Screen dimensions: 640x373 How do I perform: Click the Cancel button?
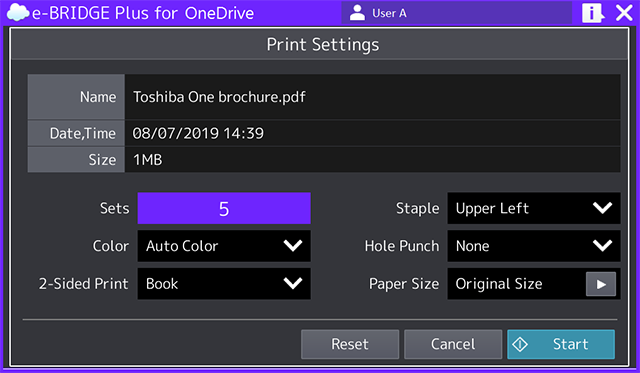[x=453, y=344]
